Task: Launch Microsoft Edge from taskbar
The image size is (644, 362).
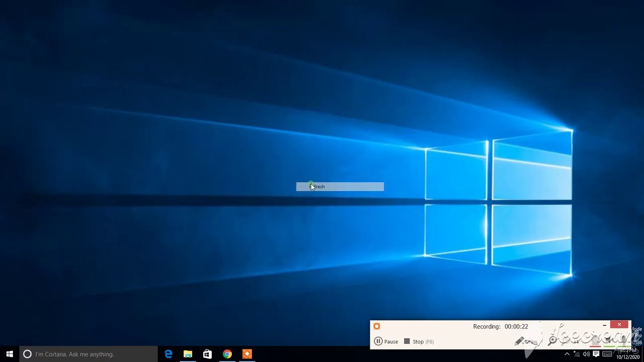Action: [169, 354]
